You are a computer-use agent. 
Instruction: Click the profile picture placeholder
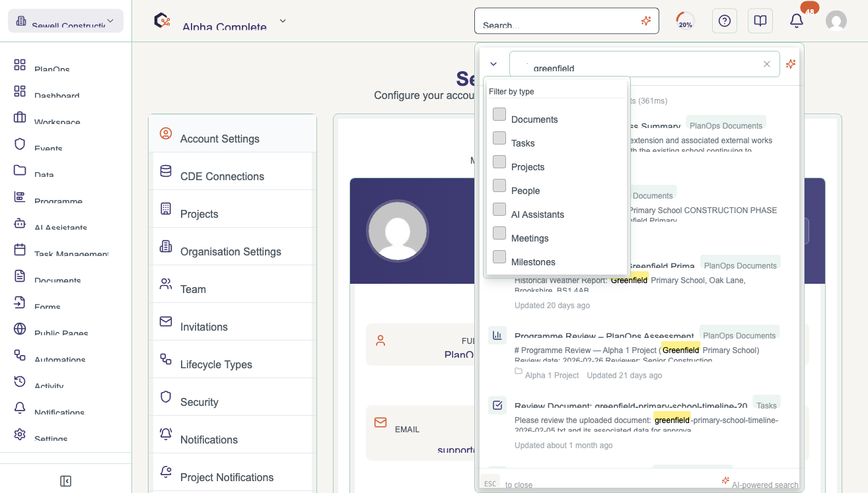point(398,231)
